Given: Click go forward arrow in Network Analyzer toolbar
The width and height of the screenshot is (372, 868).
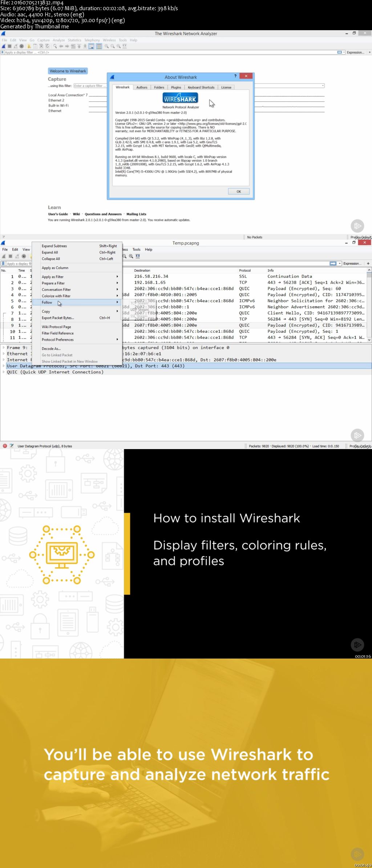Looking at the screenshot, I should (67, 46).
